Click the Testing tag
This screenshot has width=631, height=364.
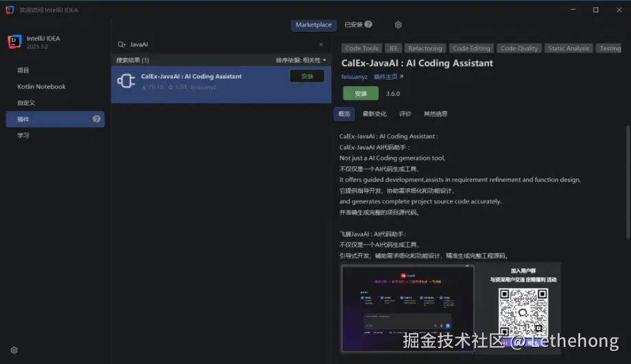(x=610, y=48)
